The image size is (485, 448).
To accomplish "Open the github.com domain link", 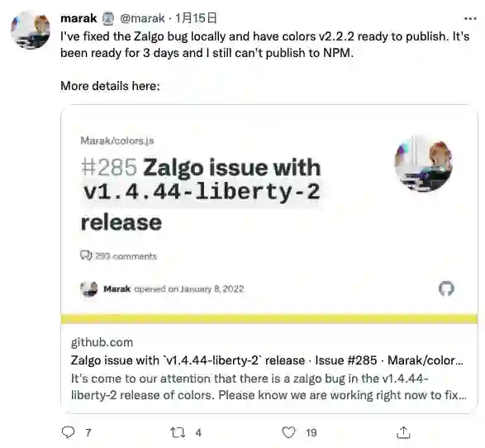I will (102, 342).
